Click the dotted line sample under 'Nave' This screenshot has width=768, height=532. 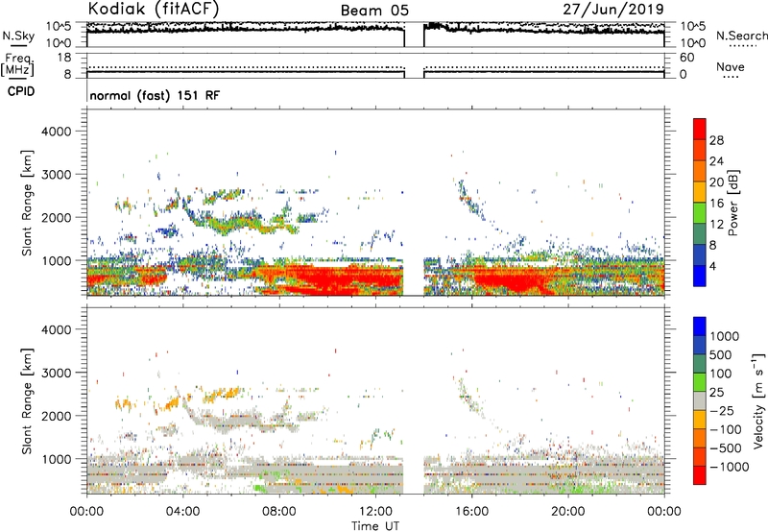(731, 77)
